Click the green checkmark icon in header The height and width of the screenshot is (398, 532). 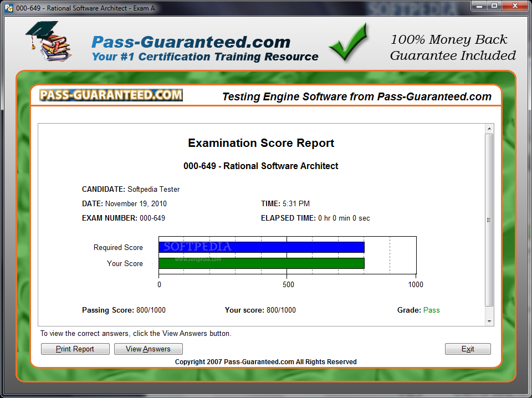coord(349,42)
